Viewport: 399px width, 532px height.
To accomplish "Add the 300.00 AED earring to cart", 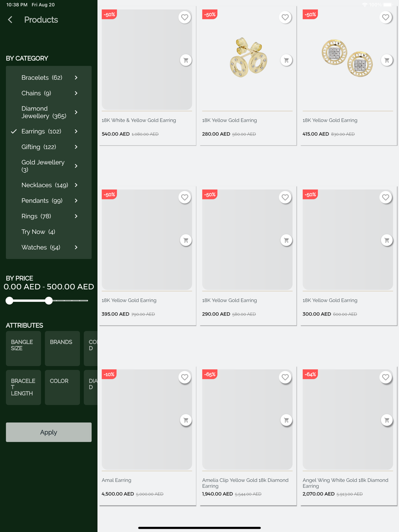I will pos(387,240).
